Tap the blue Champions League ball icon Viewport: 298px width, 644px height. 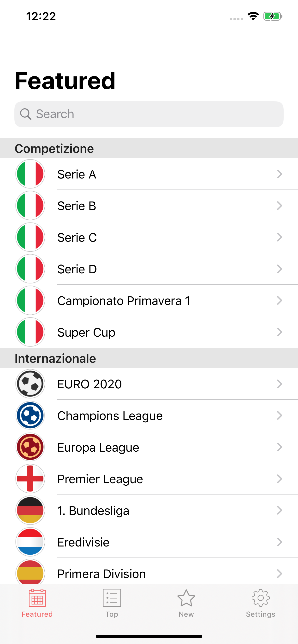click(30, 415)
